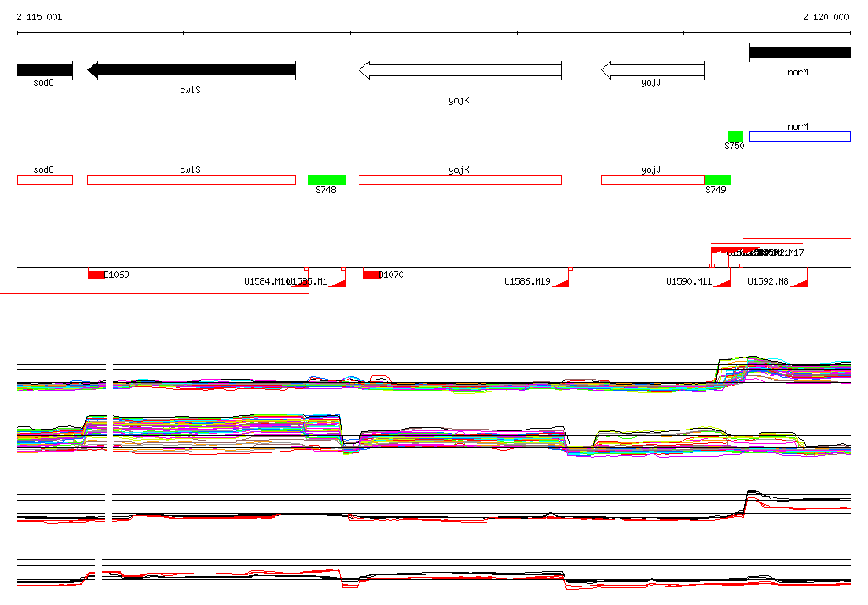Select the U1590.M11 label

pos(689,282)
